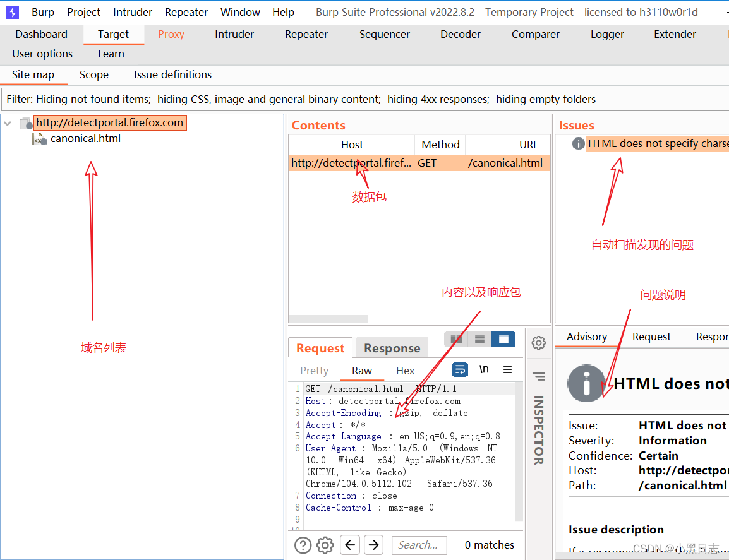729x560 pixels.
Task: Collapse the detectportal.firefox.com tree node
Action: point(8,124)
